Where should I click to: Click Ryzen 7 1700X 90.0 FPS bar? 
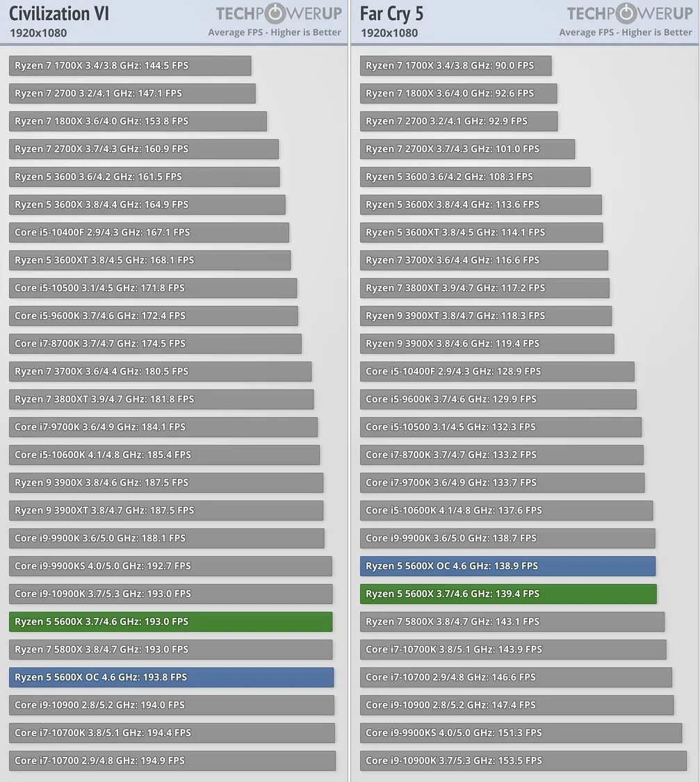pyautogui.click(x=456, y=65)
